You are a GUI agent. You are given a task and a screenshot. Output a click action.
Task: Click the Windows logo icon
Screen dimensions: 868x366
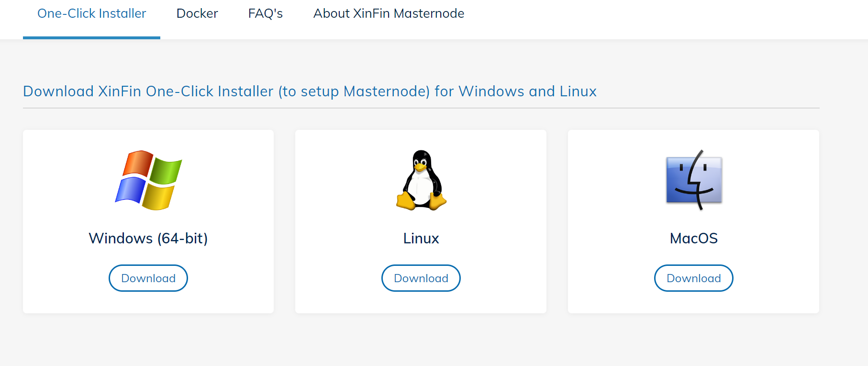[148, 180]
